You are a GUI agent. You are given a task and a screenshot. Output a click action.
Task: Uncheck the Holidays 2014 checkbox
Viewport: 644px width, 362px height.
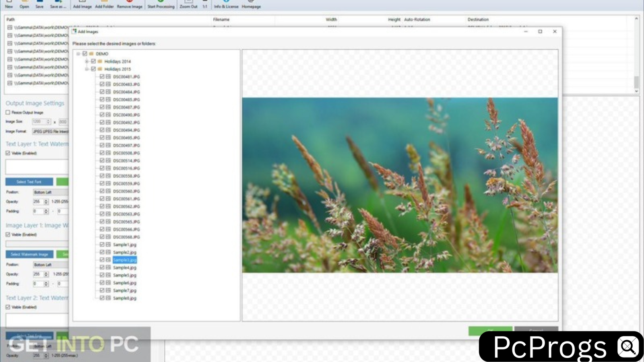click(x=93, y=61)
